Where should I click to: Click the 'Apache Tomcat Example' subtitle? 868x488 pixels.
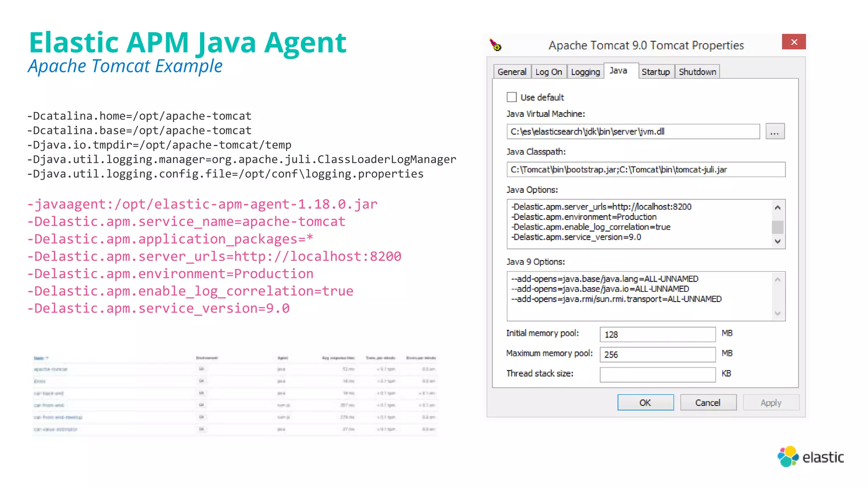click(125, 66)
